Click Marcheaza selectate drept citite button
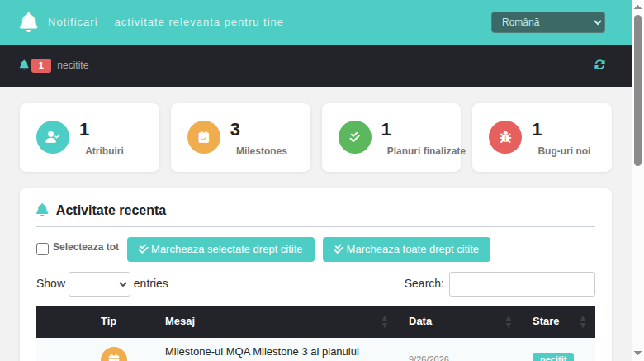The image size is (644, 361). point(220,249)
